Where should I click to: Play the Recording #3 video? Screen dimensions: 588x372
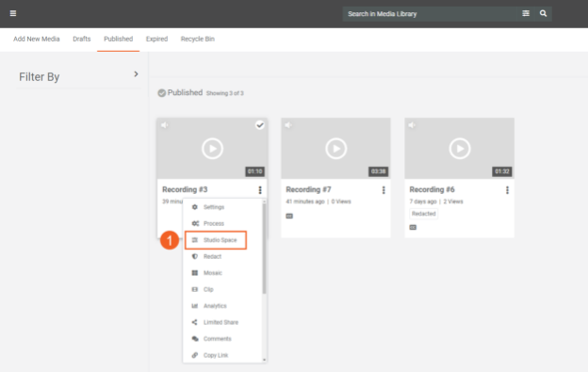[x=212, y=149]
